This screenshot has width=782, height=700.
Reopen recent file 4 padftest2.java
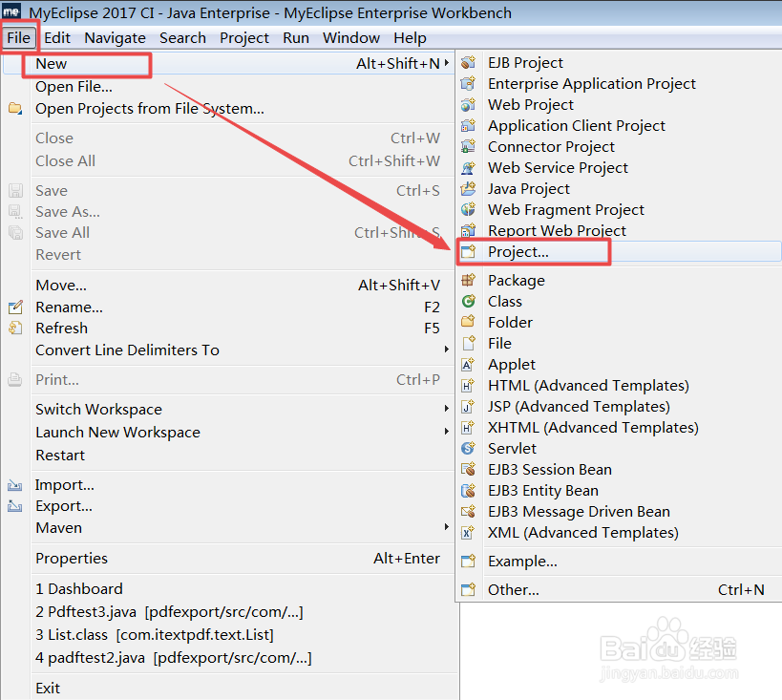[174, 658]
